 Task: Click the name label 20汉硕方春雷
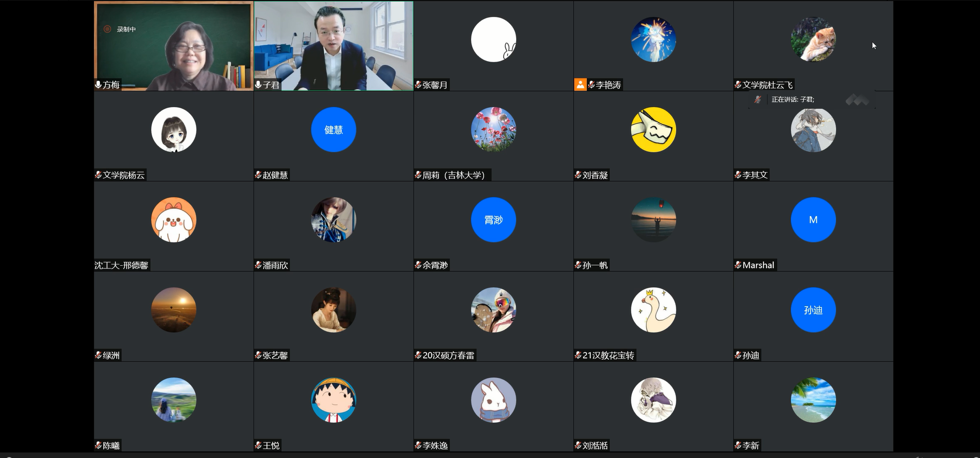tap(448, 355)
